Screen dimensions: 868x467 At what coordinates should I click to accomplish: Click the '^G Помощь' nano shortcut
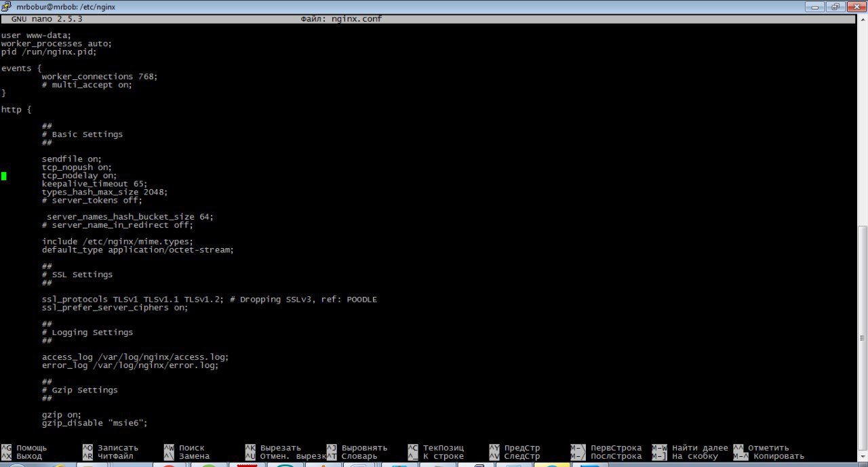click(24, 447)
